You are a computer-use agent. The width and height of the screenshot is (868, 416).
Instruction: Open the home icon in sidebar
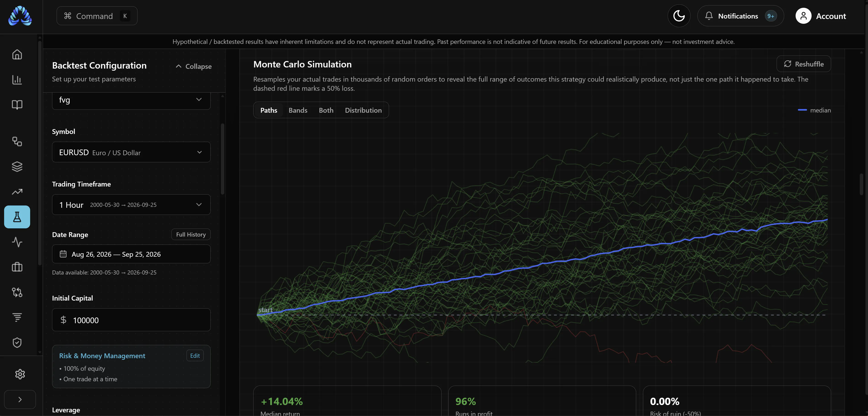pos(17,54)
